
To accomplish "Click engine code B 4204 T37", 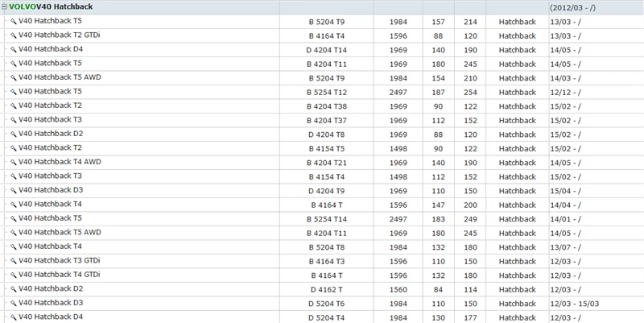I will point(327,120).
